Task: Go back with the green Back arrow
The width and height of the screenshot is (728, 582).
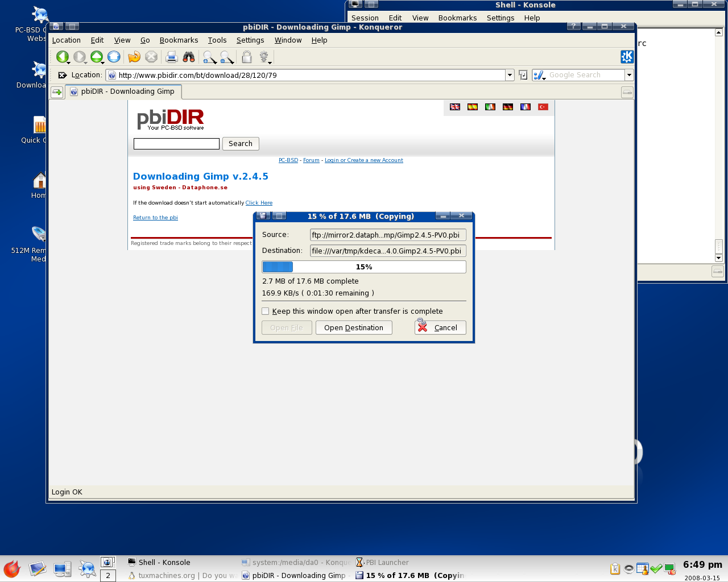Action: point(62,57)
